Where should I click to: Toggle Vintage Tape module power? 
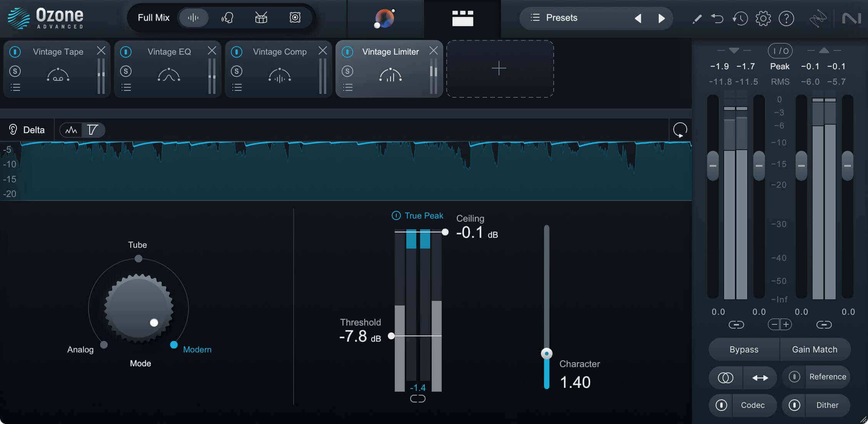pos(15,52)
